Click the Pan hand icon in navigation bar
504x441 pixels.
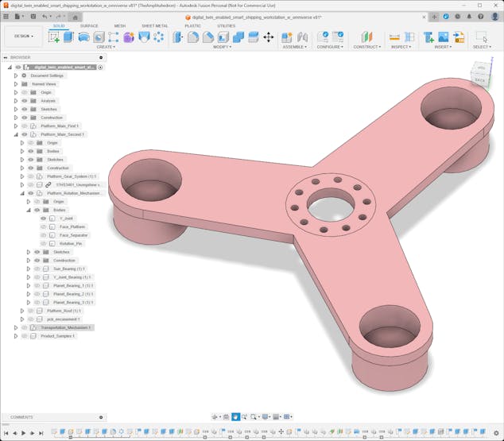click(235, 416)
